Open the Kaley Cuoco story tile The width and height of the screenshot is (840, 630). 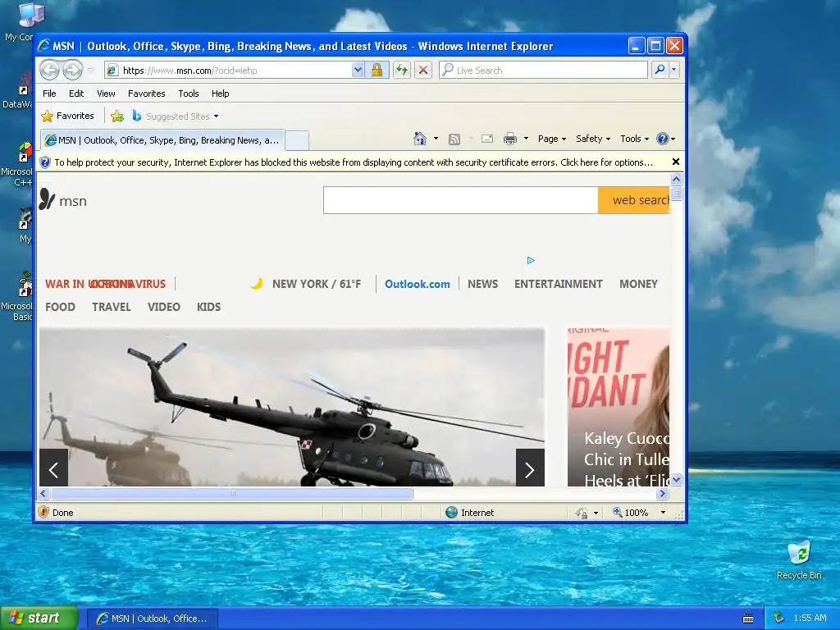point(619,407)
